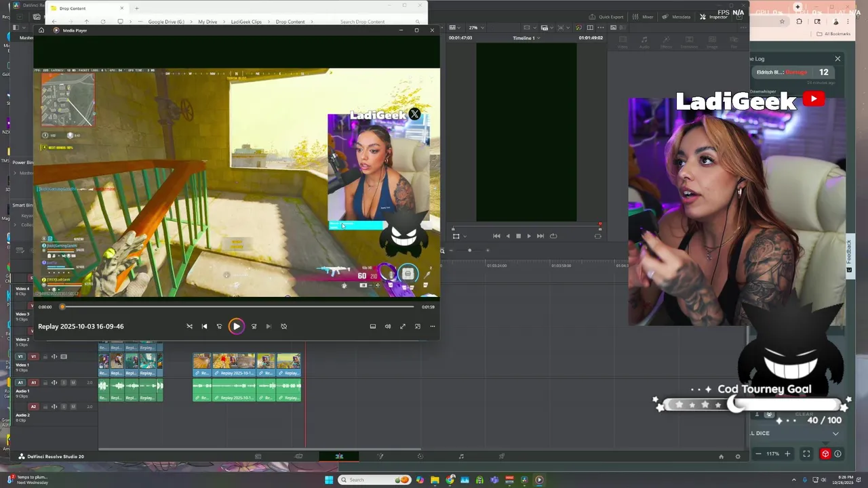
Task: Open All Bookmarks folder in browser
Action: point(833,34)
